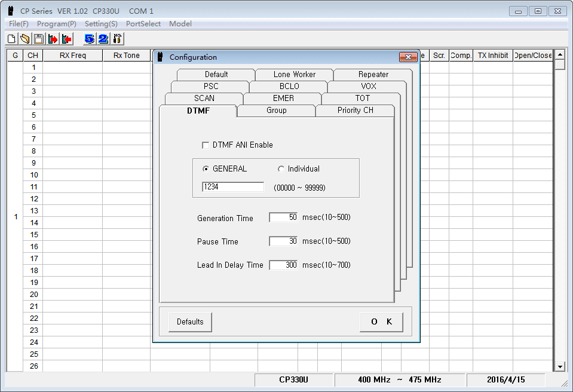573x392 pixels.
Task: Switch to the TOT tab
Action: pyautogui.click(x=362, y=98)
